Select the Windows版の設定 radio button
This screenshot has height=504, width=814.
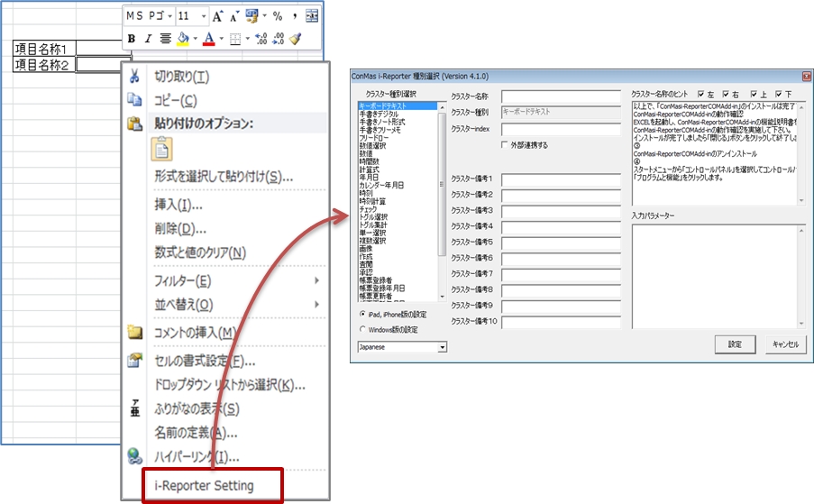[362, 330]
